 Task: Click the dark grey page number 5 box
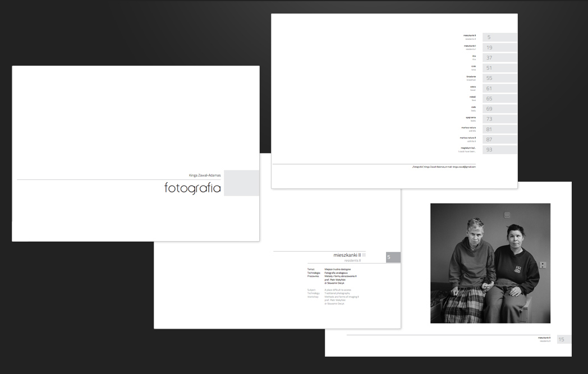coord(393,257)
